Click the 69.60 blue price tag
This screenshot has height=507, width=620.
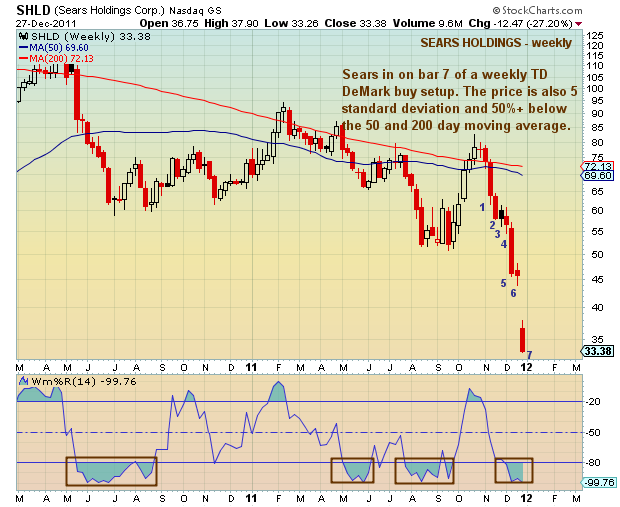point(598,175)
